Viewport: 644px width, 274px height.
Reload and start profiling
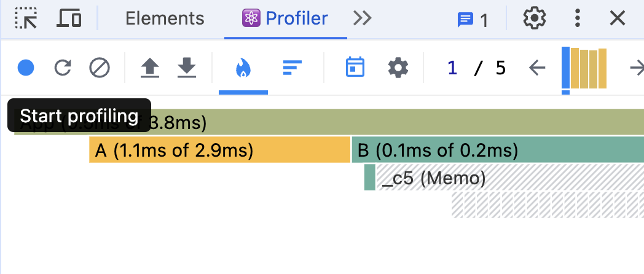(x=63, y=68)
